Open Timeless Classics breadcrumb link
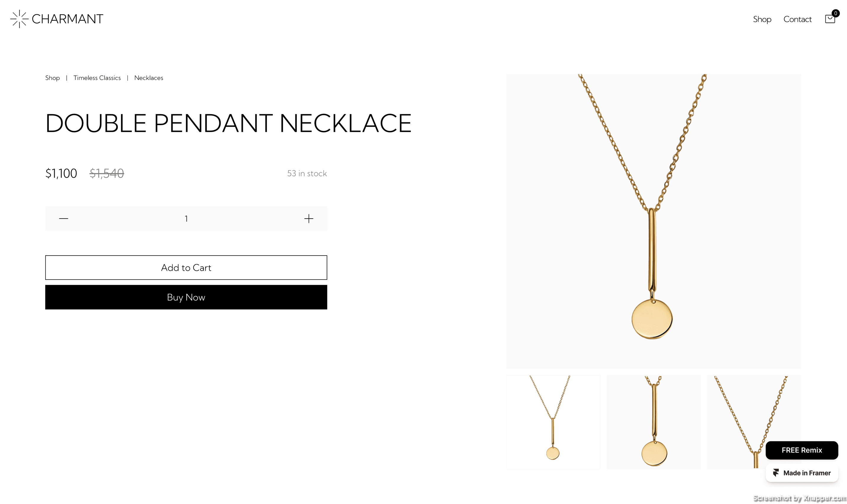Image resolution: width=847 pixels, height=504 pixels. click(97, 78)
